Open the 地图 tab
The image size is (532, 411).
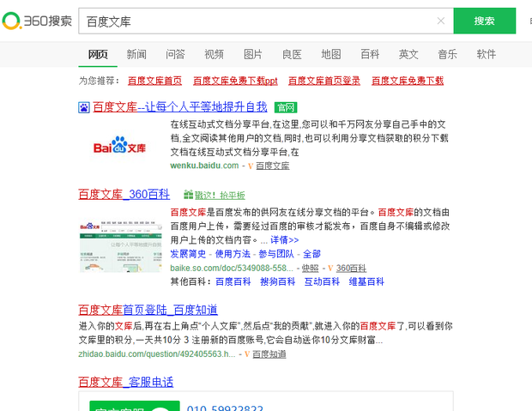(x=331, y=54)
